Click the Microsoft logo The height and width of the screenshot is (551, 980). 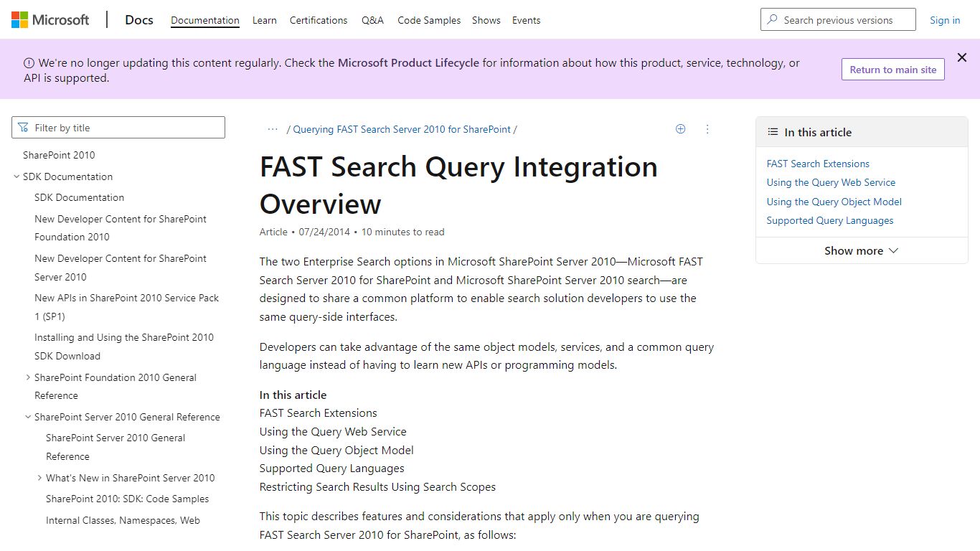[50, 20]
